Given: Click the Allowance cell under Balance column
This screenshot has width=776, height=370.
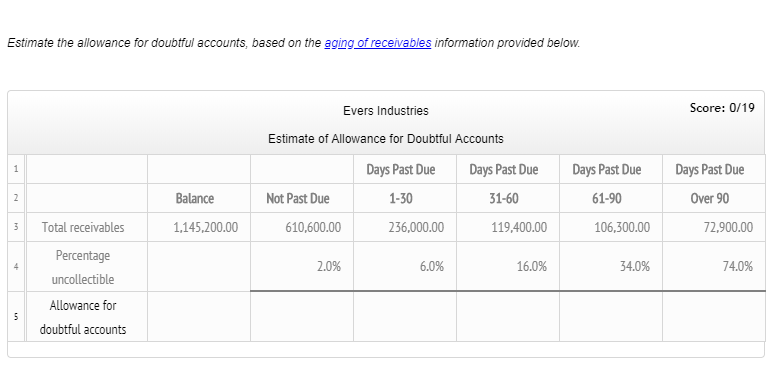Looking at the screenshot, I should 199,317.
